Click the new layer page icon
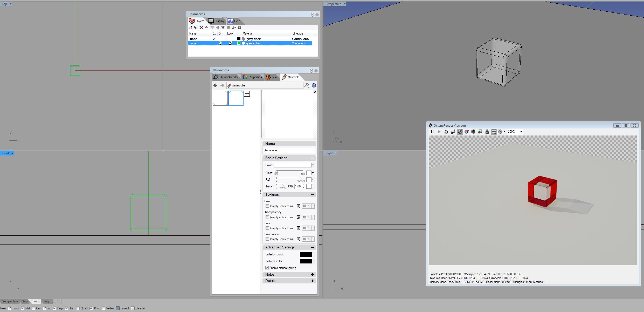Image resolution: width=644 pixels, height=312 pixels. pyautogui.click(x=191, y=28)
